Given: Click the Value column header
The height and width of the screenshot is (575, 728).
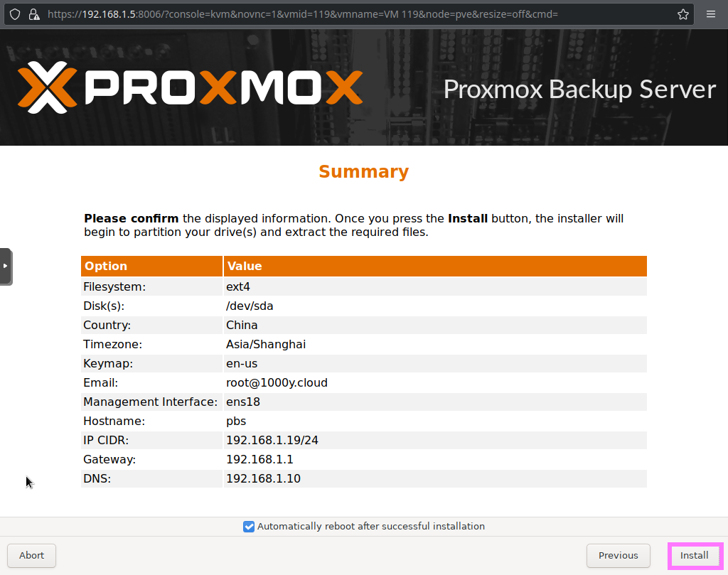Looking at the screenshot, I should [244, 267].
